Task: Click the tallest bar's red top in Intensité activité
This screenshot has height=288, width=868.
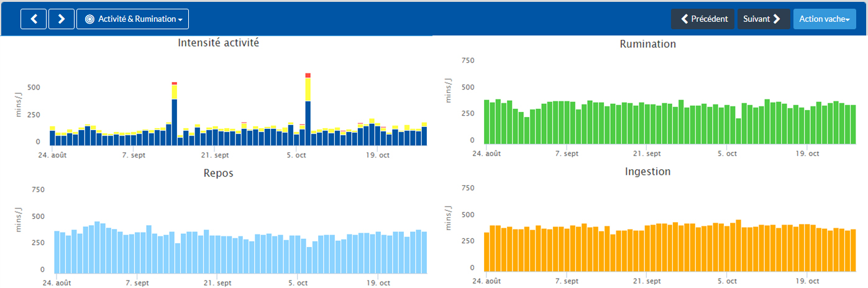Action: [308, 75]
